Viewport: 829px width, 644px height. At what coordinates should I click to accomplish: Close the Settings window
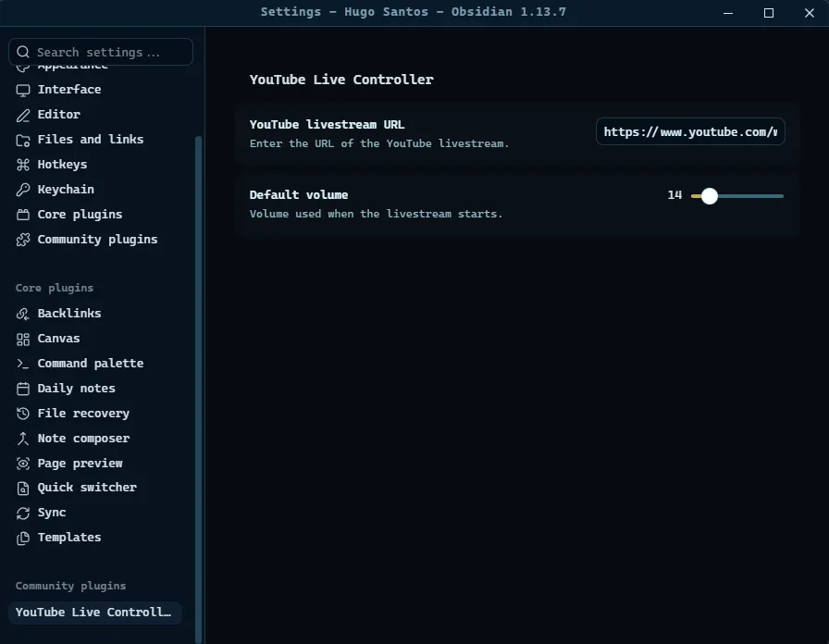[810, 13]
